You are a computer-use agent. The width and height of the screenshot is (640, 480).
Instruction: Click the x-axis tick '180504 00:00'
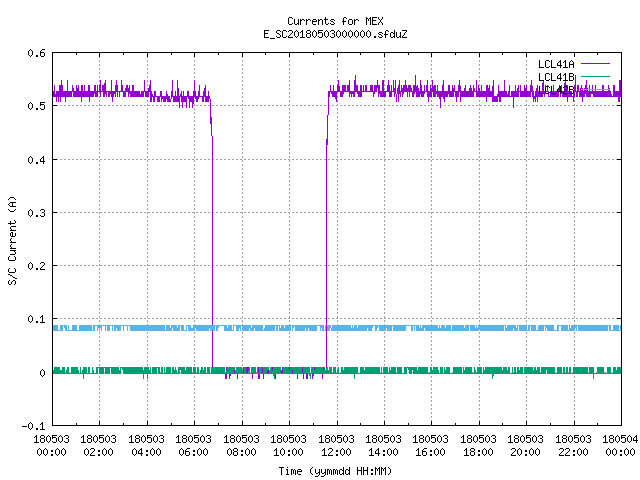(x=620, y=445)
